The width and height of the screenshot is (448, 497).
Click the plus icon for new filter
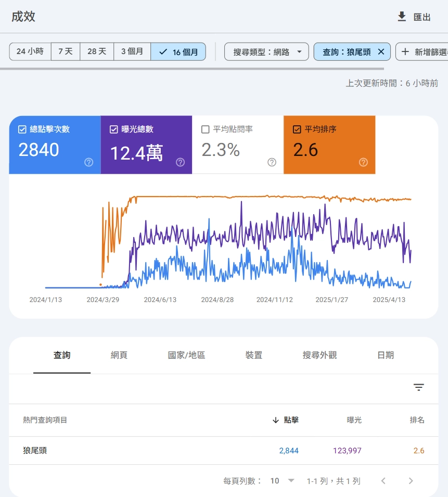(x=405, y=51)
